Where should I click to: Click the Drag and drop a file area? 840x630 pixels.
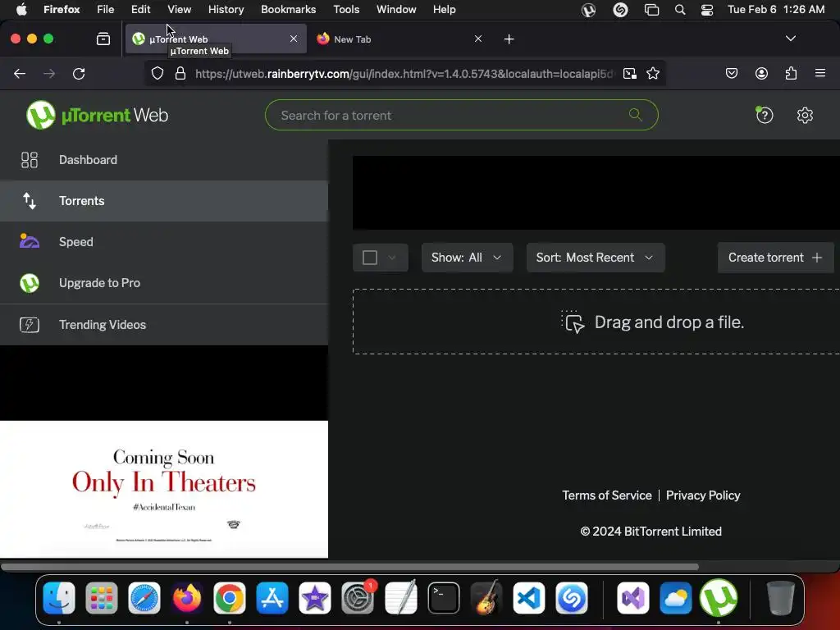[596, 322]
